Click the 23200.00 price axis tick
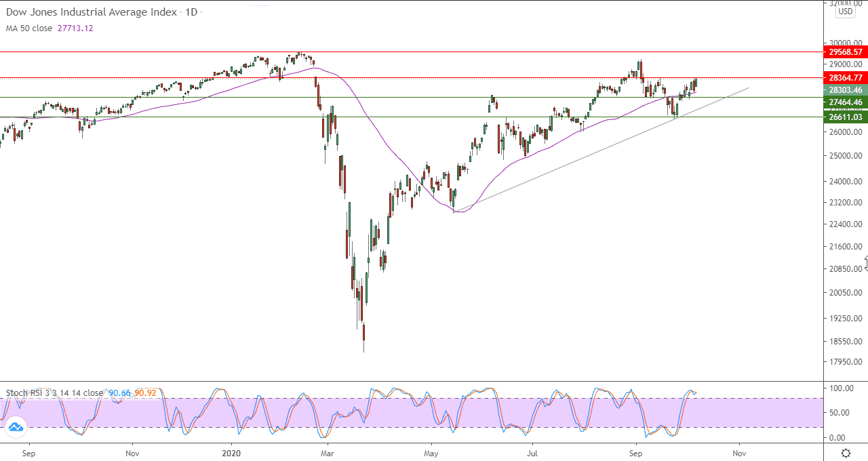 [845, 203]
